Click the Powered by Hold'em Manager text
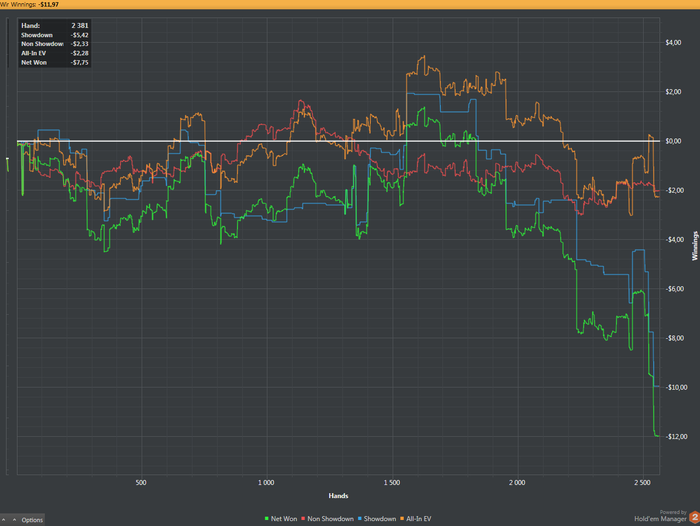The image size is (700, 526). [661, 516]
